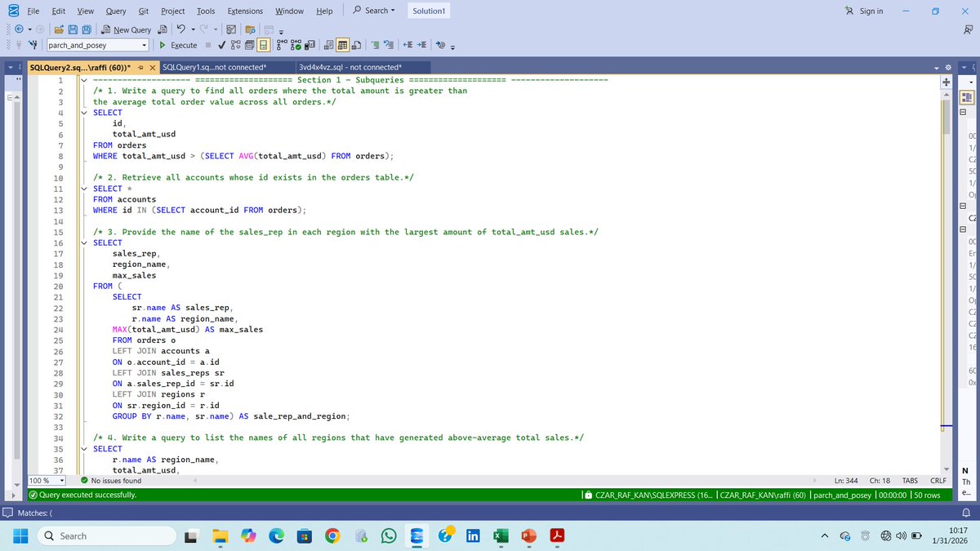This screenshot has height=551, width=980.
Task: Click the CRLF line ending indicator
Action: [x=938, y=481]
